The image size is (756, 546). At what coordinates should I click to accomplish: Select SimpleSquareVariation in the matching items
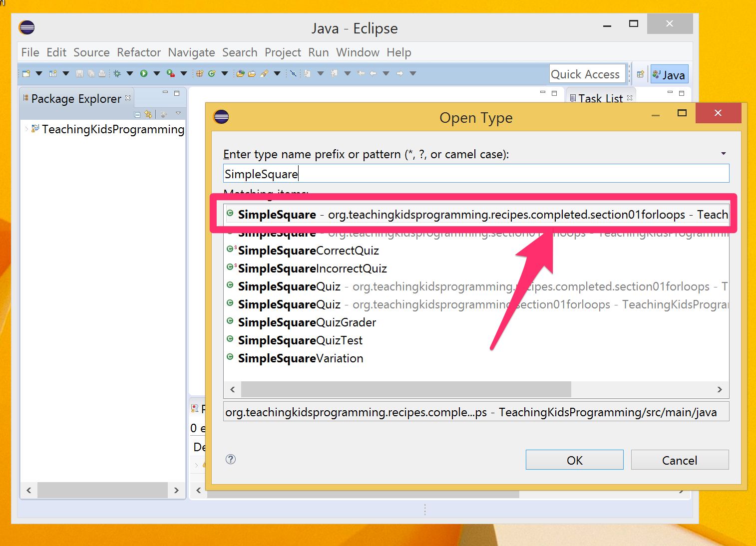(301, 358)
